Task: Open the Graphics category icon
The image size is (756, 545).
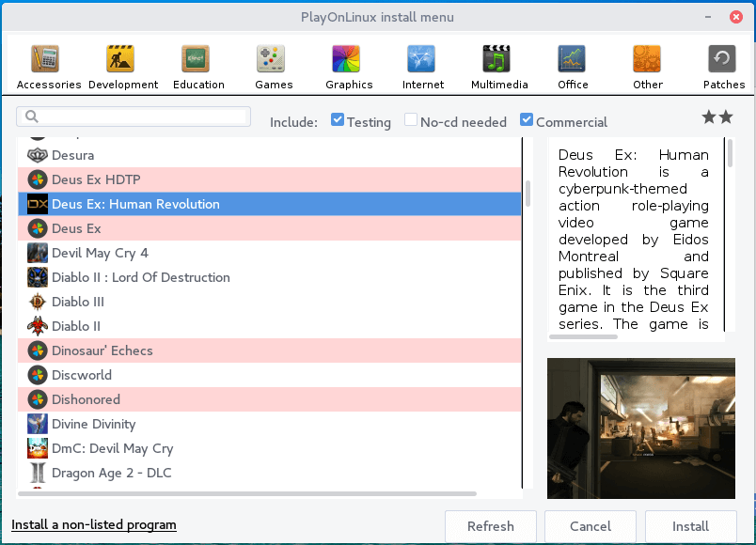Action: tap(346, 58)
